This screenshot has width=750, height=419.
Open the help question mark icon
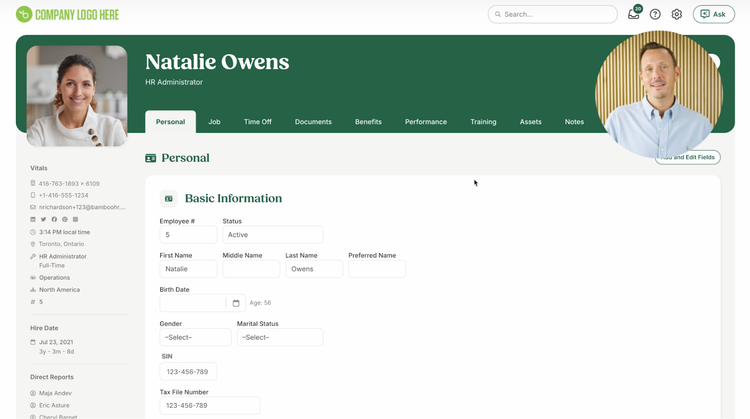(655, 14)
